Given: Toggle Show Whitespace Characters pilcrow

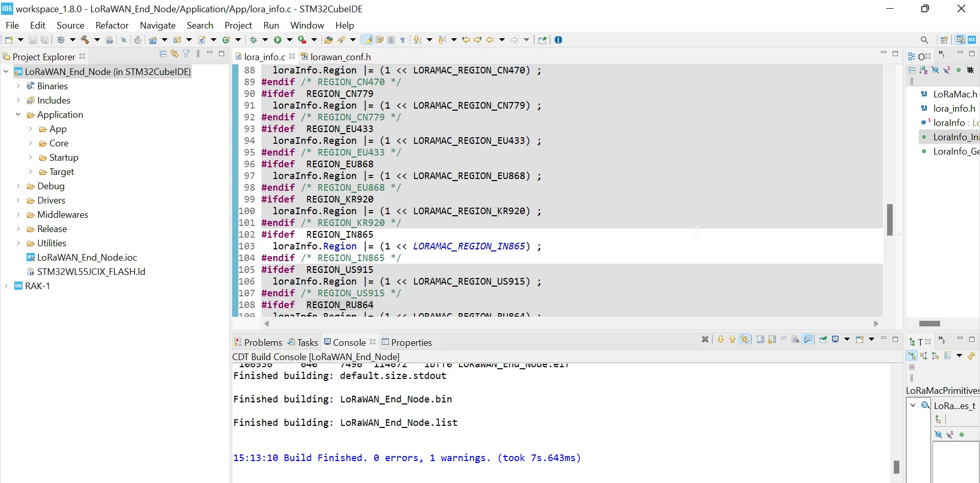Looking at the screenshot, I should pyautogui.click(x=403, y=40).
